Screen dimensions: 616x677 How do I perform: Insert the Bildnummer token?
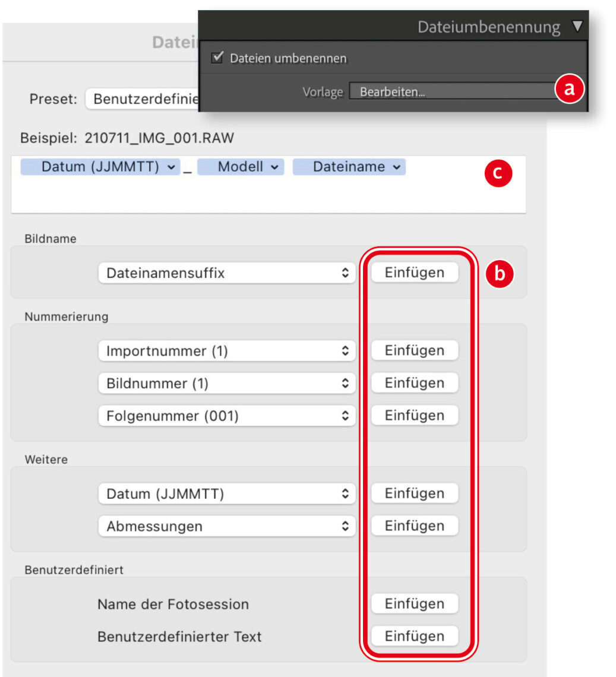coord(415,383)
